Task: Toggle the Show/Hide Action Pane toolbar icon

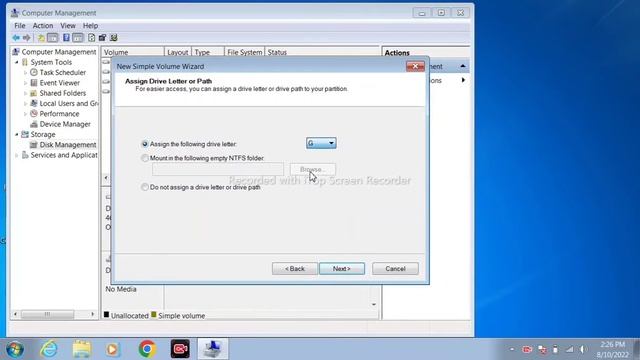Action: tap(78, 38)
